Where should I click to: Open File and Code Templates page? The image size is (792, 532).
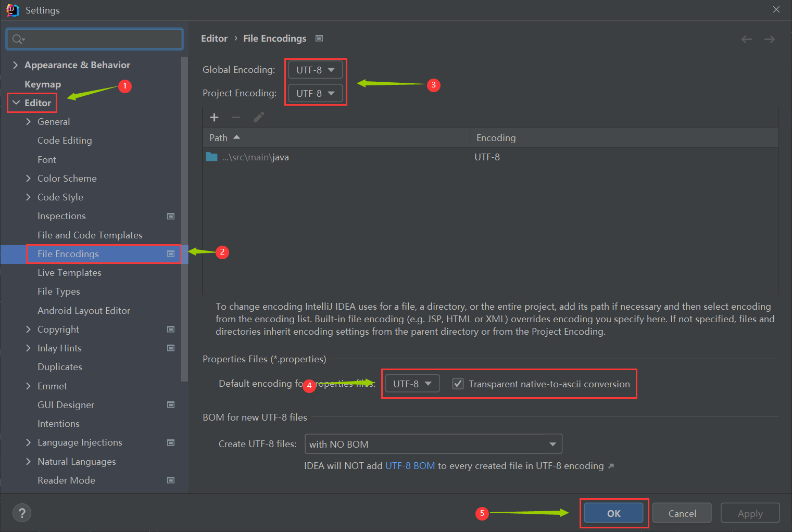[x=90, y=235]
